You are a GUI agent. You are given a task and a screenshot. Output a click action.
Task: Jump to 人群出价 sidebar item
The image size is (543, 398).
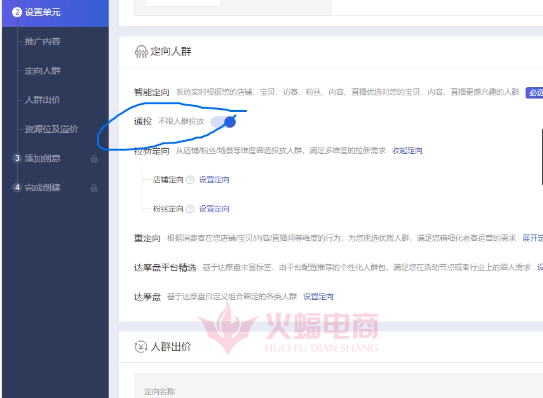[x=42, y=100]
